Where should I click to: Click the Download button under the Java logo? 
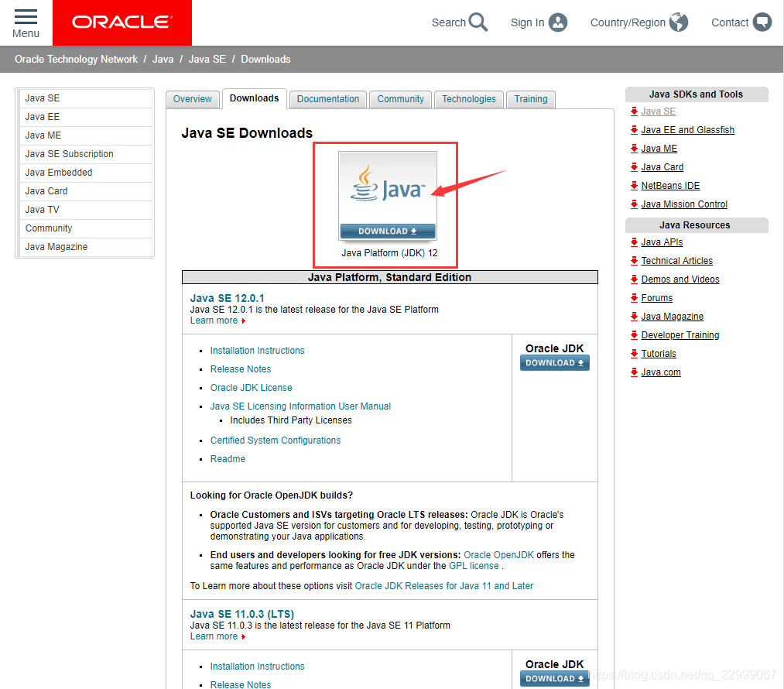pos(388,231)
